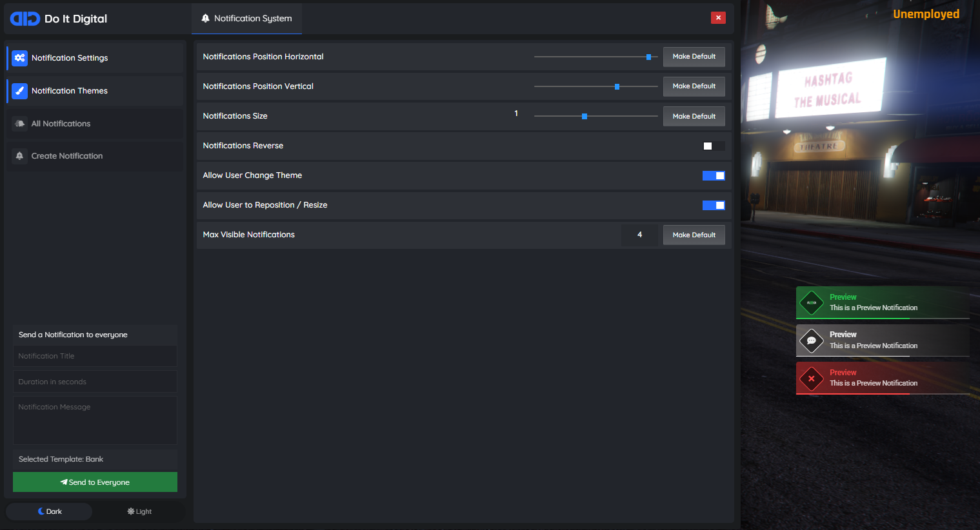Viewport: 980px width, 530px height.
Task: Disable Allow User Change Theme
Action: pos(714,175)
